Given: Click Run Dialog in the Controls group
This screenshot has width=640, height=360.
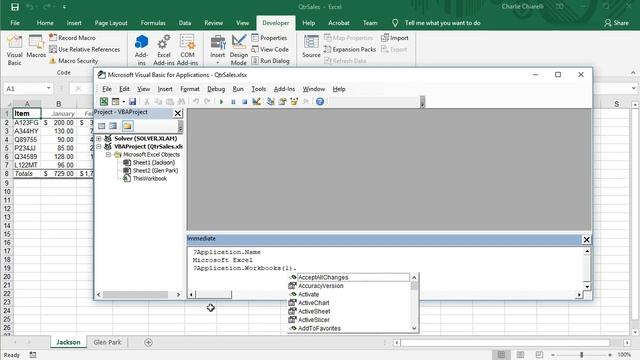Looking at the screenshot, I should coord(271,61).
